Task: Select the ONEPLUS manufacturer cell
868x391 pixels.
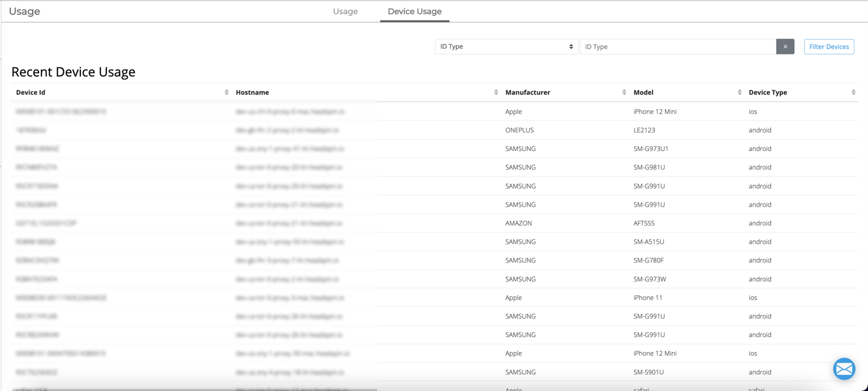Action: point(519,130)
